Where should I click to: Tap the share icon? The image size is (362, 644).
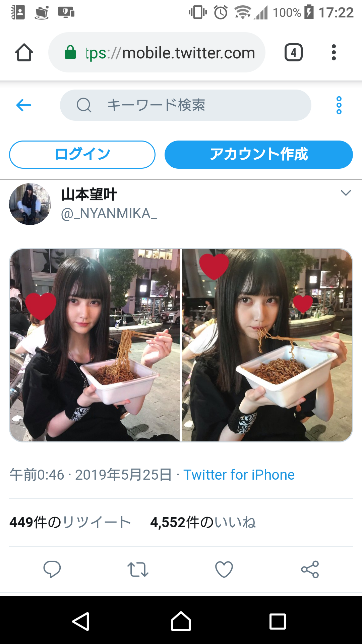(310, 569)
